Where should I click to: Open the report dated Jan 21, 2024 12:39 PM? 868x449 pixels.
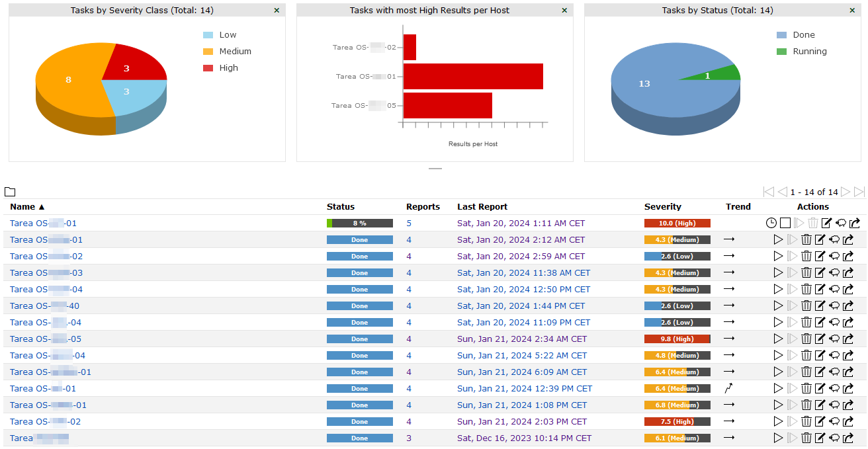[524, 389]
